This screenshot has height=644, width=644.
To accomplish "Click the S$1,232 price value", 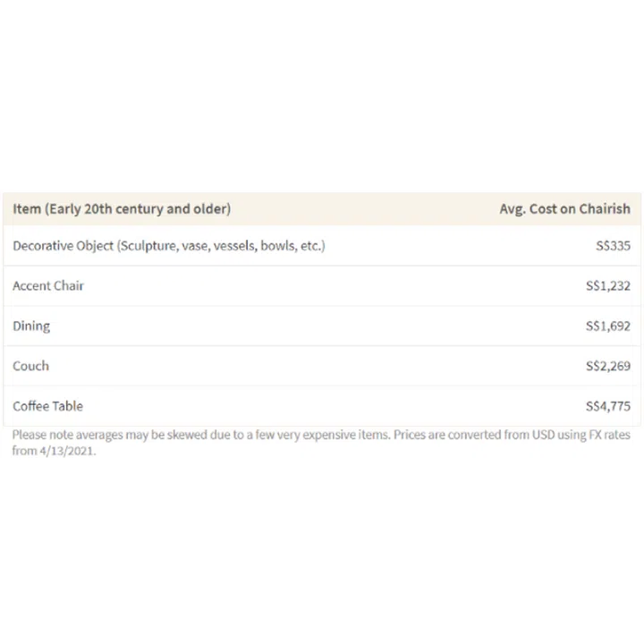I will click(607, 286).
